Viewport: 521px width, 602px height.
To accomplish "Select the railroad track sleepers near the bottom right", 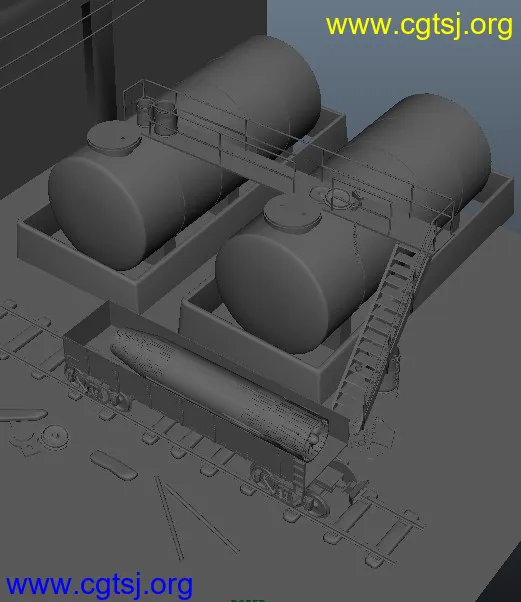I will (378, 530).
